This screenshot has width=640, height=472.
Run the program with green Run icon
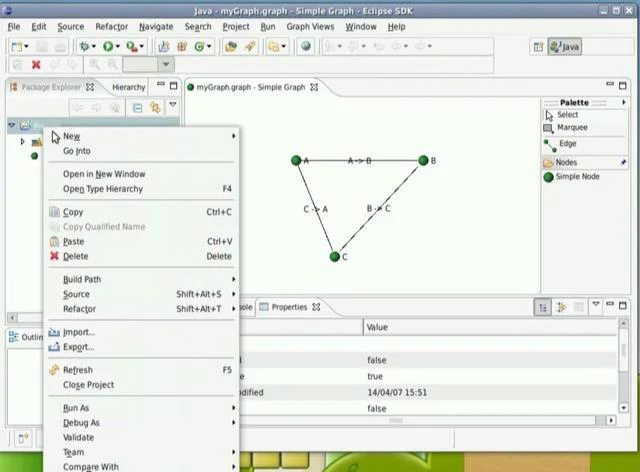click(108, 47)
